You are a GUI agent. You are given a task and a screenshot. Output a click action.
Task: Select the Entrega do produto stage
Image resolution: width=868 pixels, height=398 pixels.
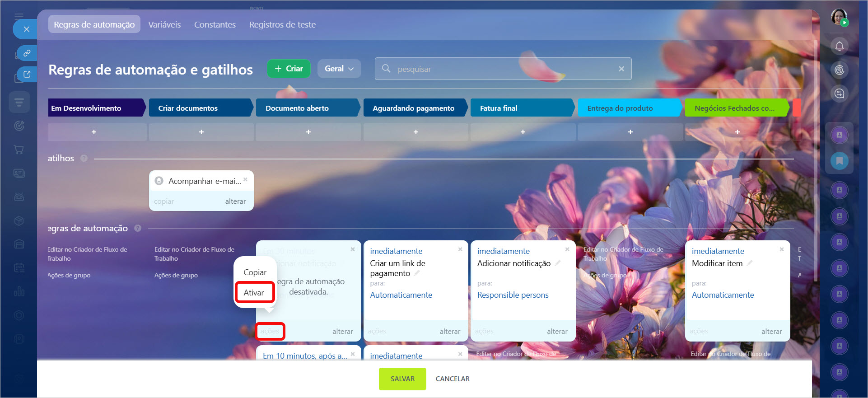628,108
